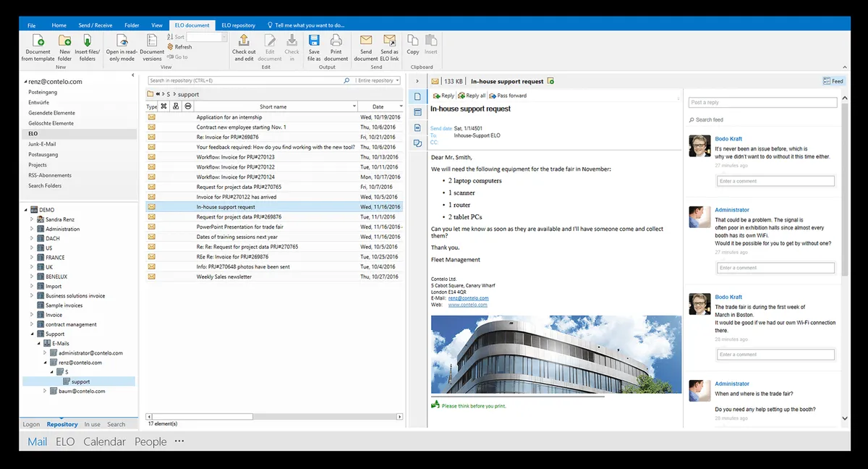The width and height of the screenshot is (868, 469).
Task: Open the Folder ribbon tab
Action: [132, 25]
